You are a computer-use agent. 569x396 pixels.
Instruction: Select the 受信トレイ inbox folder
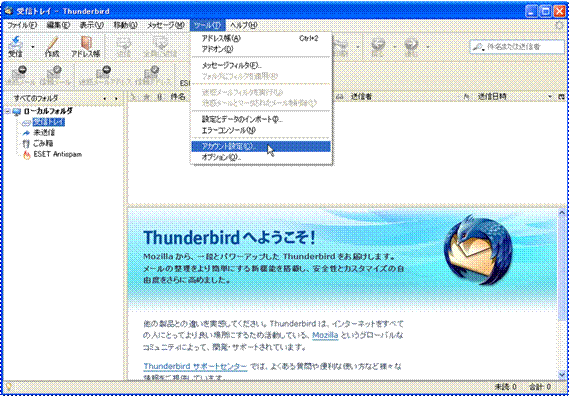pos(48,122)
